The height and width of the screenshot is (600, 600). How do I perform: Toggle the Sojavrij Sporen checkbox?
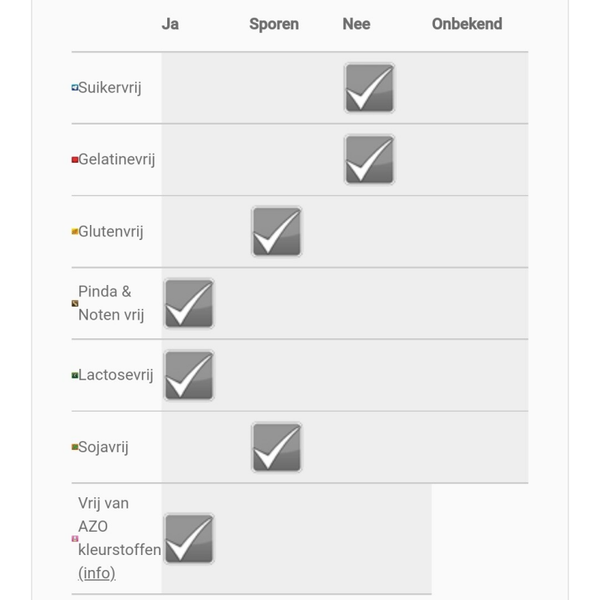(x=276, y=448)
